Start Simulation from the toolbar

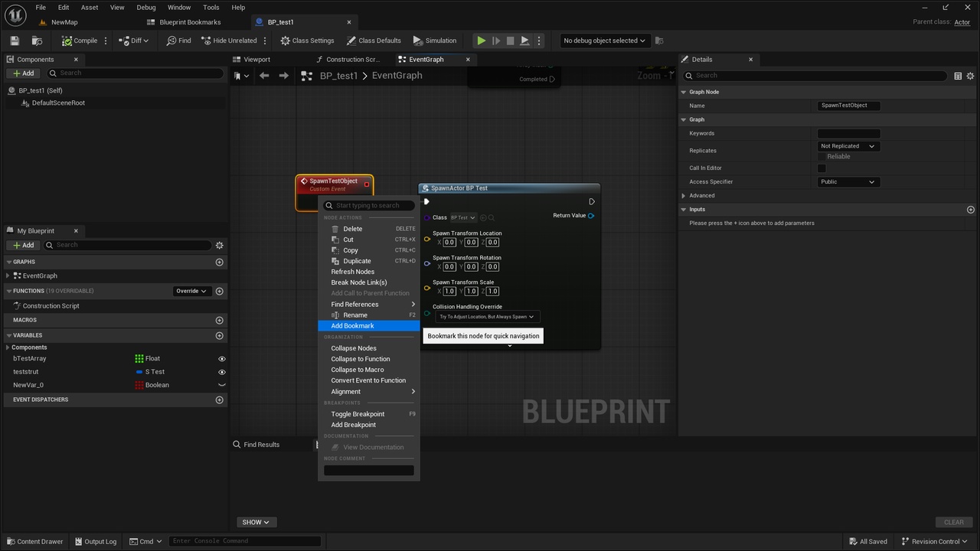click(x=434, y=41)
